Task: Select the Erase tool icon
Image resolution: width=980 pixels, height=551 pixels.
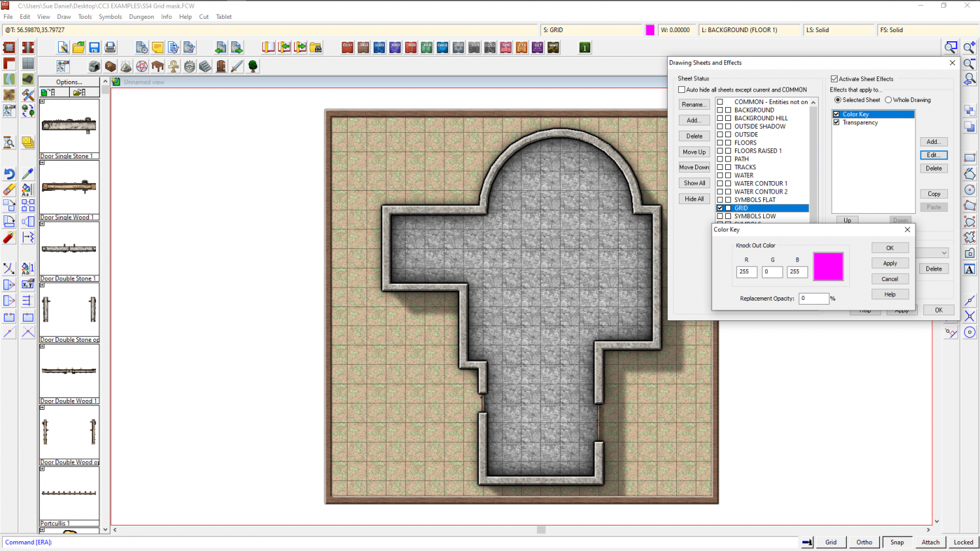Action: tap(9, 190)
